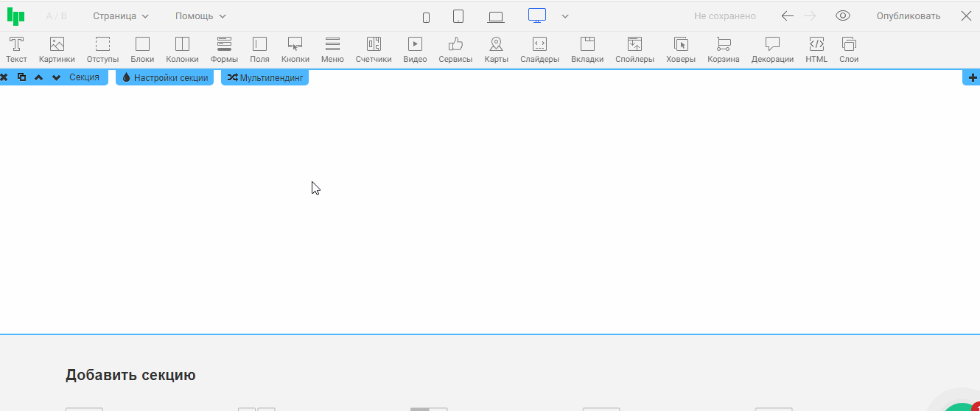This screenshot has height=411, width=980.
Task: Switch to mobile phone viewport
Action: tap(426, 17)
